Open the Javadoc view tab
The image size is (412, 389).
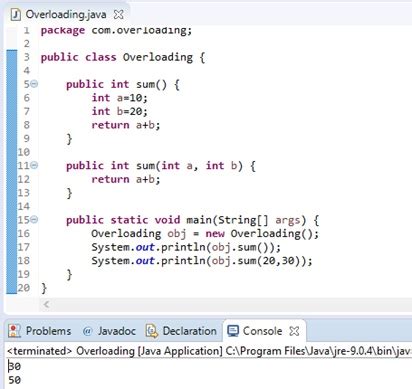coord(109,331)
